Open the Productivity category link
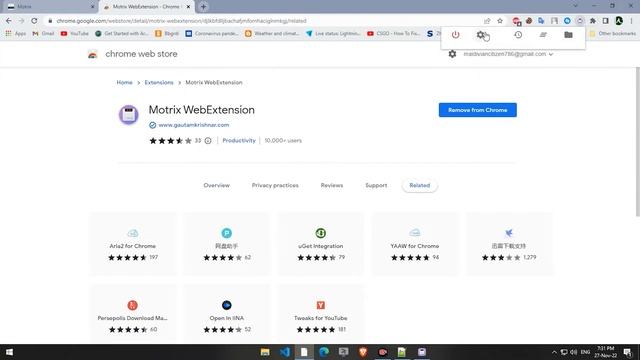Screen dimensions: 640x360 (x=239, y=140)
